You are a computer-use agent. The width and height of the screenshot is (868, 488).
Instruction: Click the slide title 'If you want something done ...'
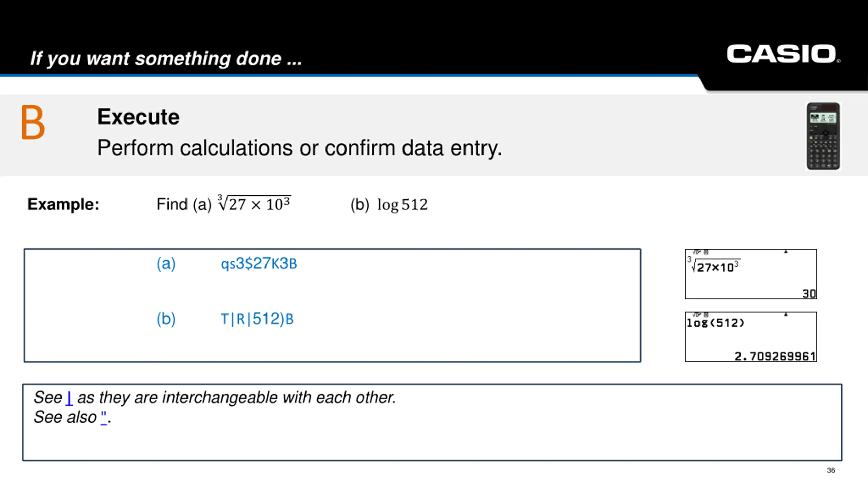[x=166, y=59]
